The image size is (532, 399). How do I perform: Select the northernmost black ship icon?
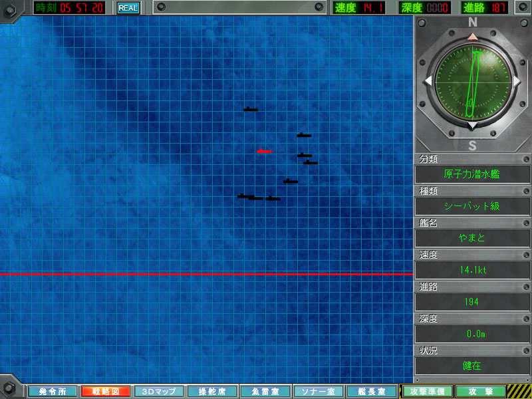250,109
